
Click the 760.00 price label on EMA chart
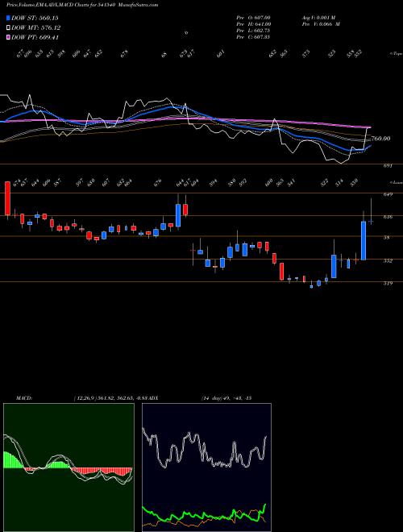(x=381, y=139)
